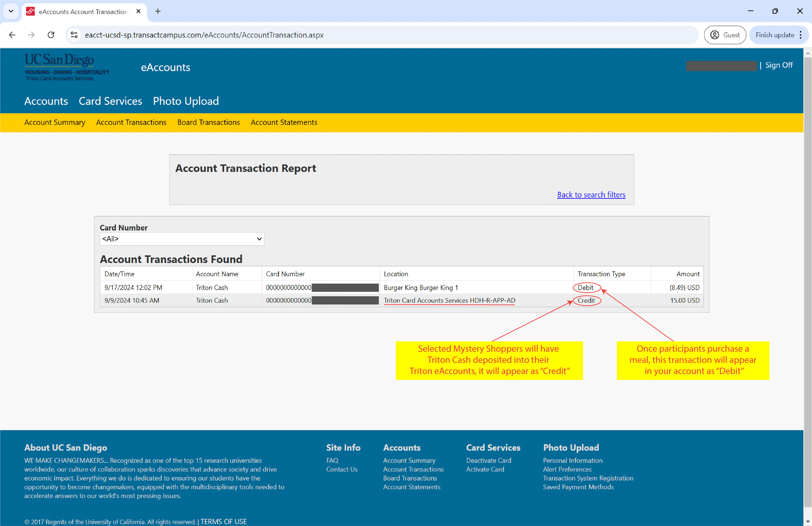812x526 pixels.
Task: Restore down the browser window
Action: point(775,11)
